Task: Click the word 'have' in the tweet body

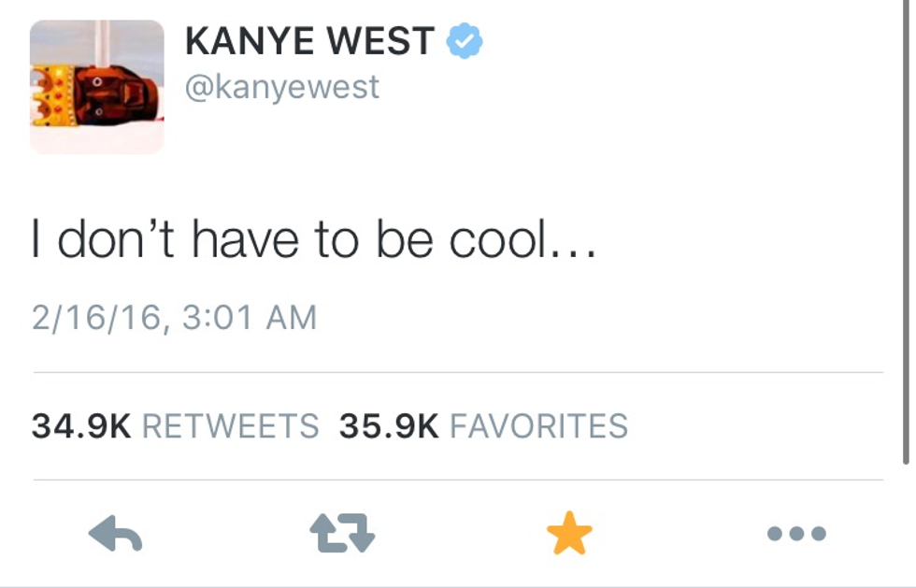Action: pos(245,238)
